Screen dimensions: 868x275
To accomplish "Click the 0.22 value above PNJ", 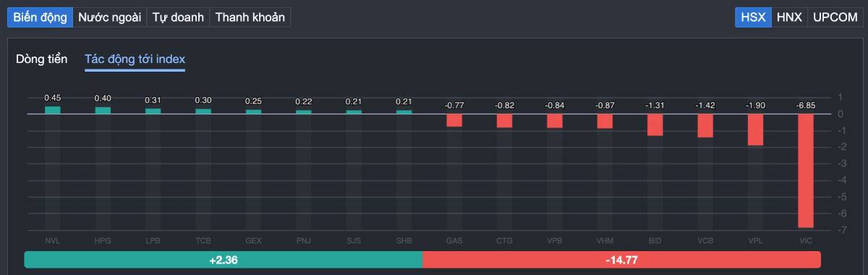I will 304,102.
